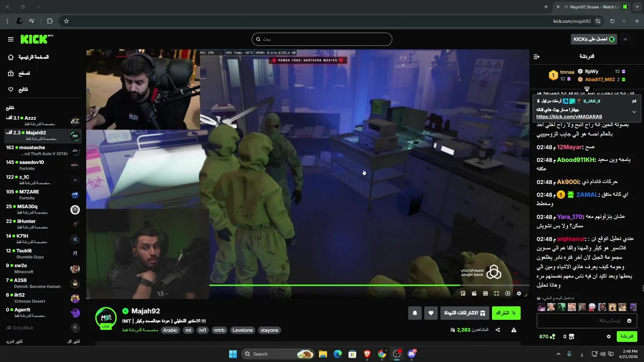Image resolution: width=644 pixels, height=362 pixels.
Task: Open the browse icon in sidebar
Action: point(11,73)
